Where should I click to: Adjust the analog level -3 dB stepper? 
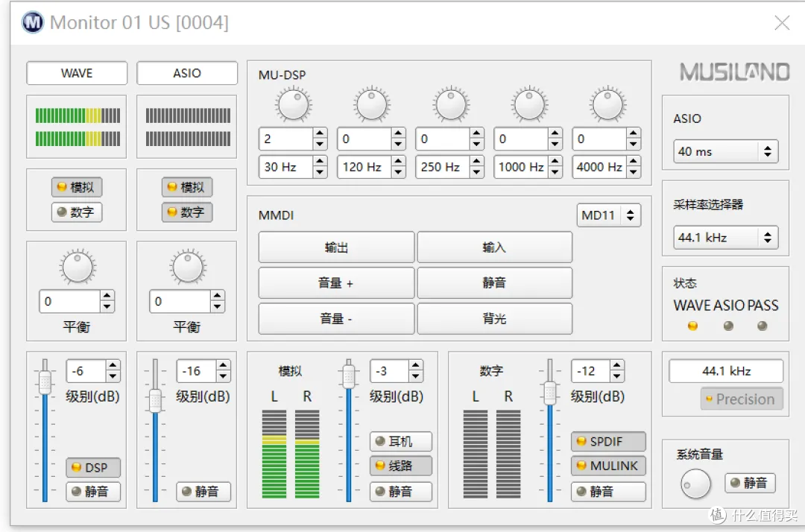[416, 371]
